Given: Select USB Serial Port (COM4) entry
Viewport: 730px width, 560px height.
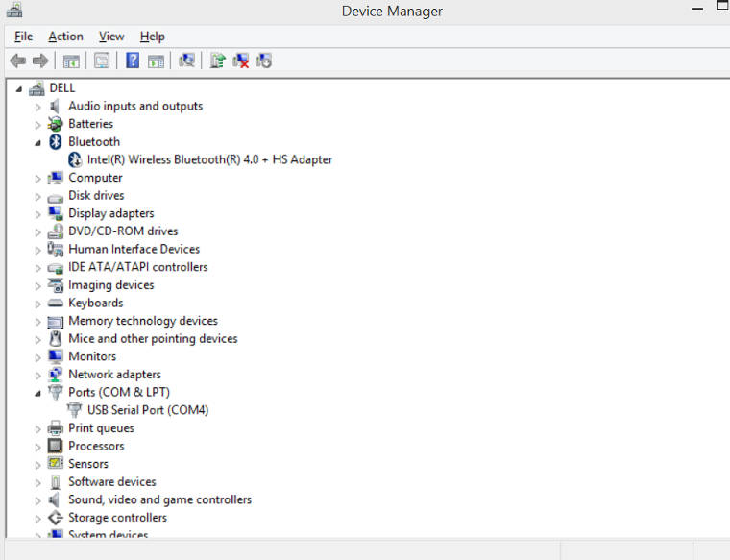Looking at the screenshot, I should click(x=148, y=410).
